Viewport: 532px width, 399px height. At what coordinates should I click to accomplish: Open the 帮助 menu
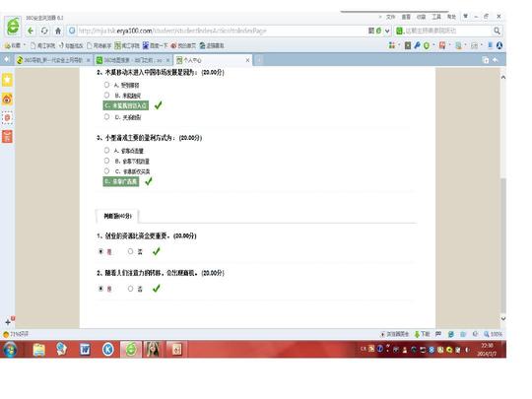click(x=451, y=17)
